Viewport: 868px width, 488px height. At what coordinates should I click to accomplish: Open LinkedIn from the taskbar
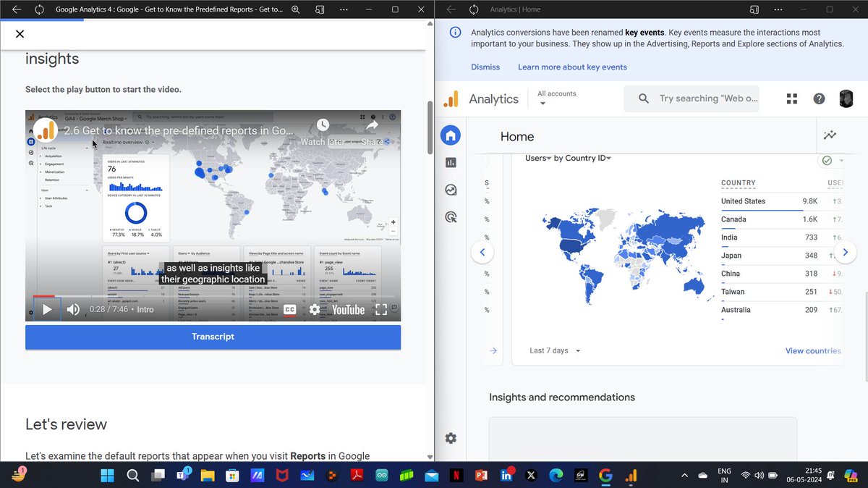point(506,475)
